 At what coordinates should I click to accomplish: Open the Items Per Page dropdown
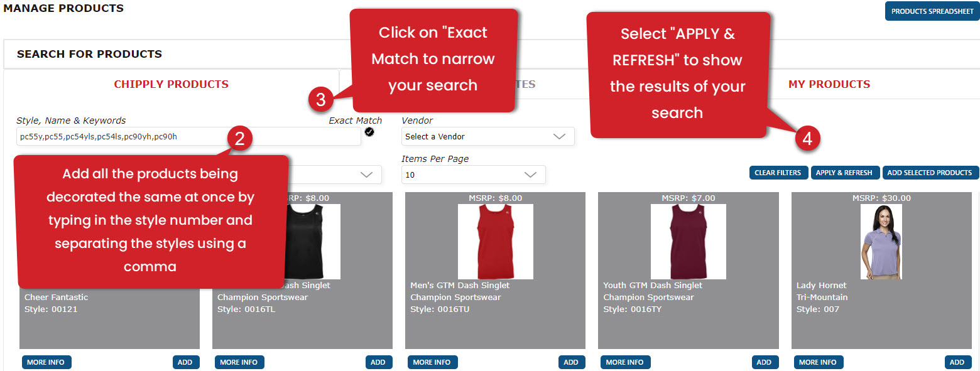click(473, 175)
